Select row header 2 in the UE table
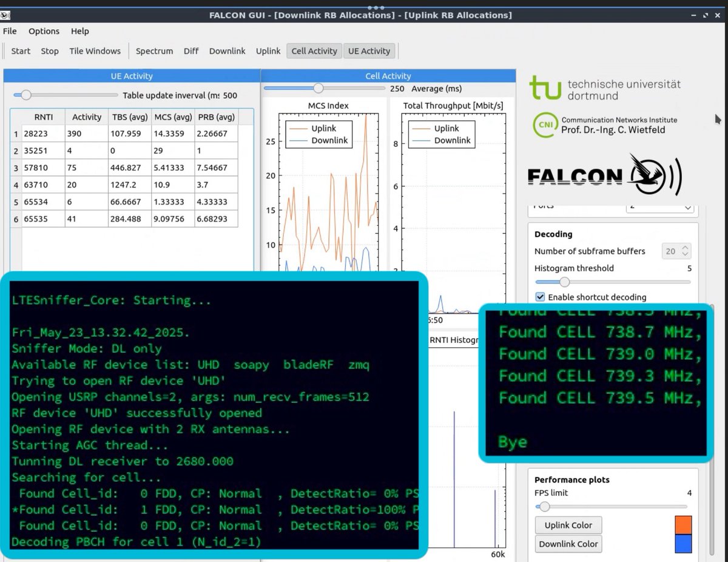The height and width of the screenshot is (562, 728). (x=16, y=151)
